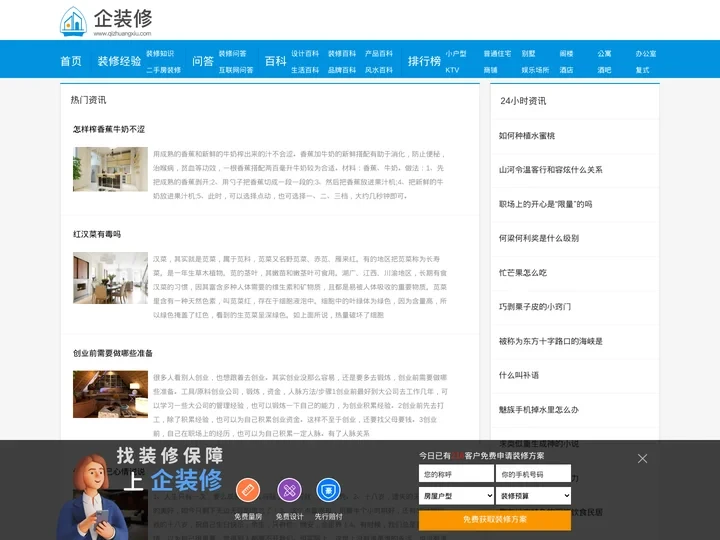Click the banana milk article summary text
Viewport: 720px width, 540px height.
(x=299, y=175)
